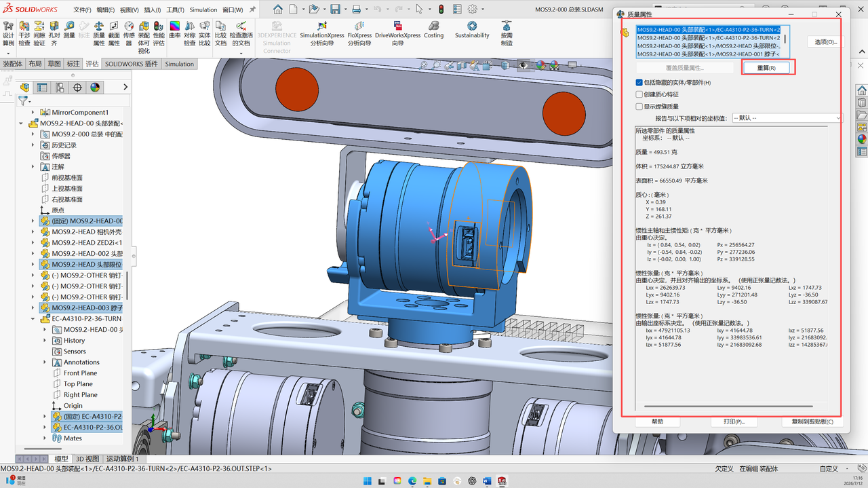868x488 pixels.
Task: Open the 质量属性 mass properties tool in ribbon
Action: [x=99, y=34]
